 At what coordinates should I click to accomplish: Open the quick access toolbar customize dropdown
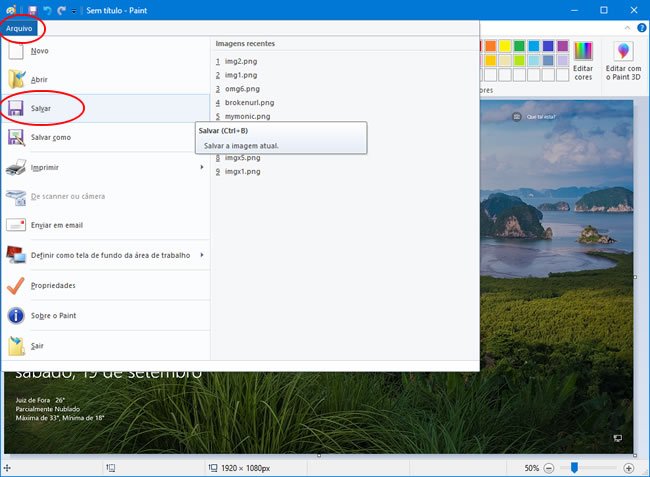click(74, 11)
